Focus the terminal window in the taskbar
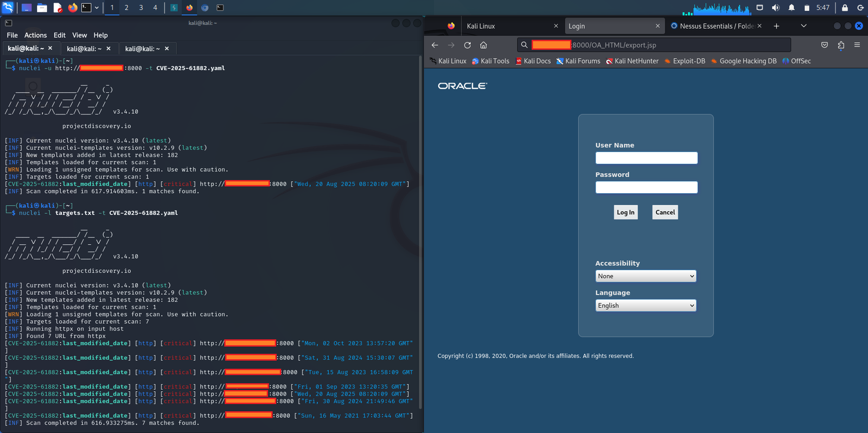This screenshot has height=433, width=868. (x=220, y=8)
